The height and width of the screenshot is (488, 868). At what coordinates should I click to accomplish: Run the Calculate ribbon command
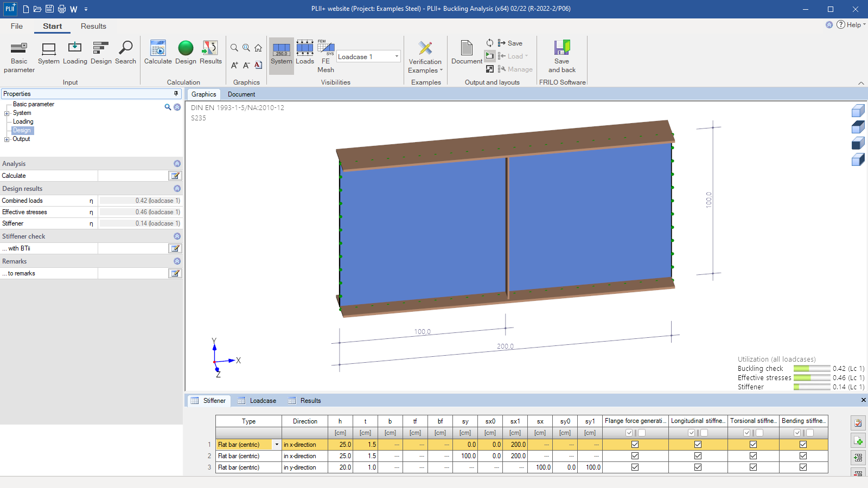(158, 53)
